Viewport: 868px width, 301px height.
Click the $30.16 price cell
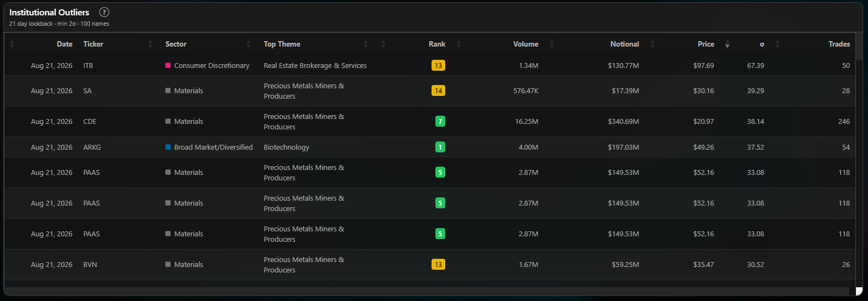pyautogui.click(x=703, y=90)
